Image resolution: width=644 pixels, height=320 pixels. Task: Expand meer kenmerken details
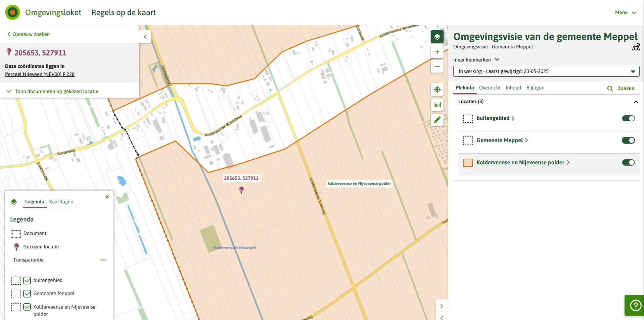[476, 60]
